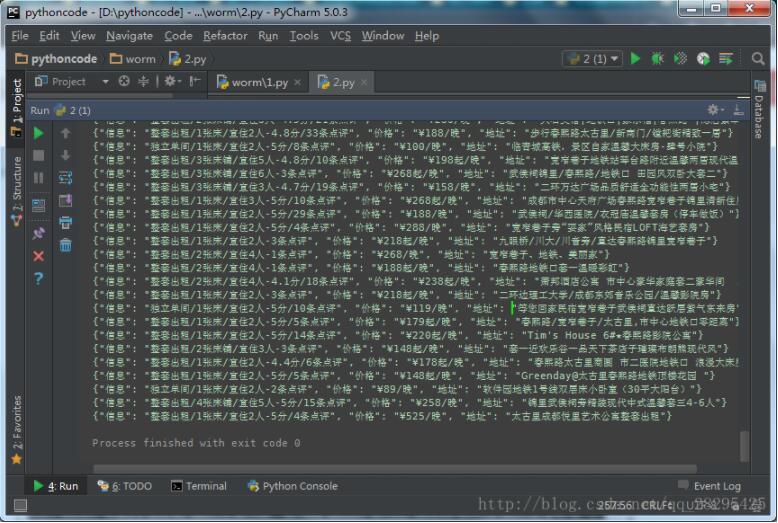The image size is (778, 523).
Task: Open the Code menu
Action: click(178, 36)
